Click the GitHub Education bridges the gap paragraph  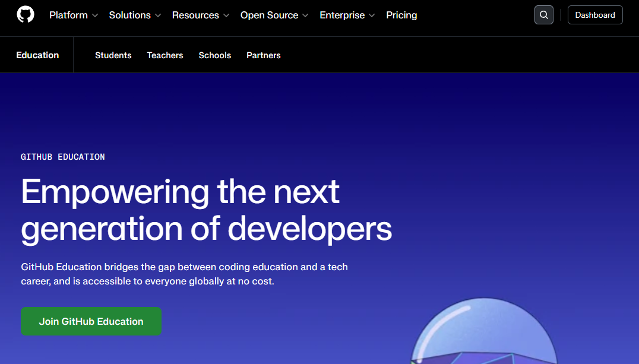(184, 274)
